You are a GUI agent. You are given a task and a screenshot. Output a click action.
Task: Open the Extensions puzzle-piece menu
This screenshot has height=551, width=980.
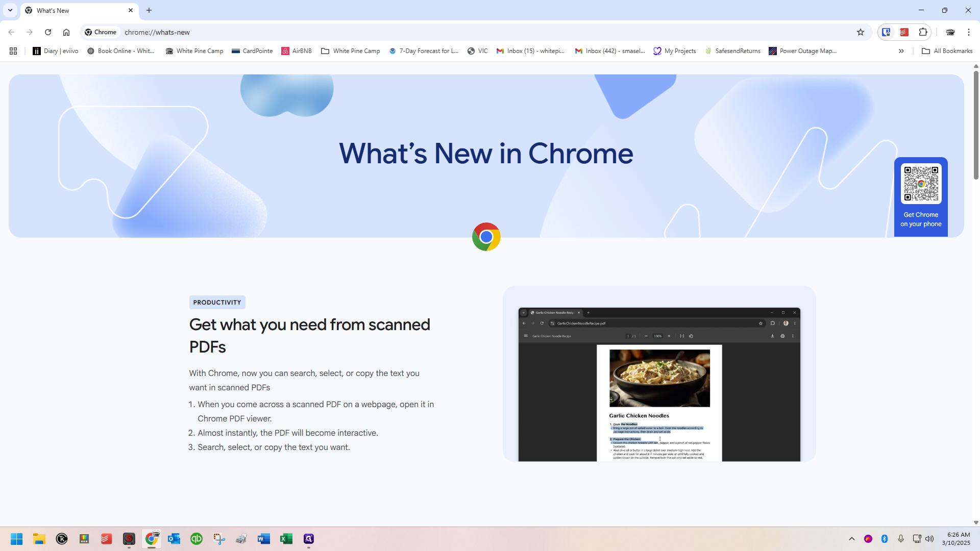tap(923, 32)
